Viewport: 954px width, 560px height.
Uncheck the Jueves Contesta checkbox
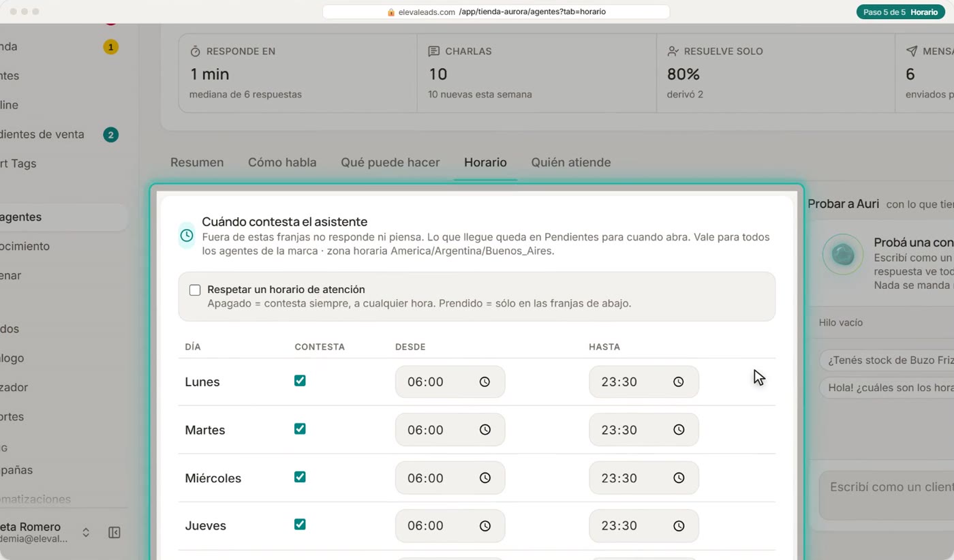300,525
